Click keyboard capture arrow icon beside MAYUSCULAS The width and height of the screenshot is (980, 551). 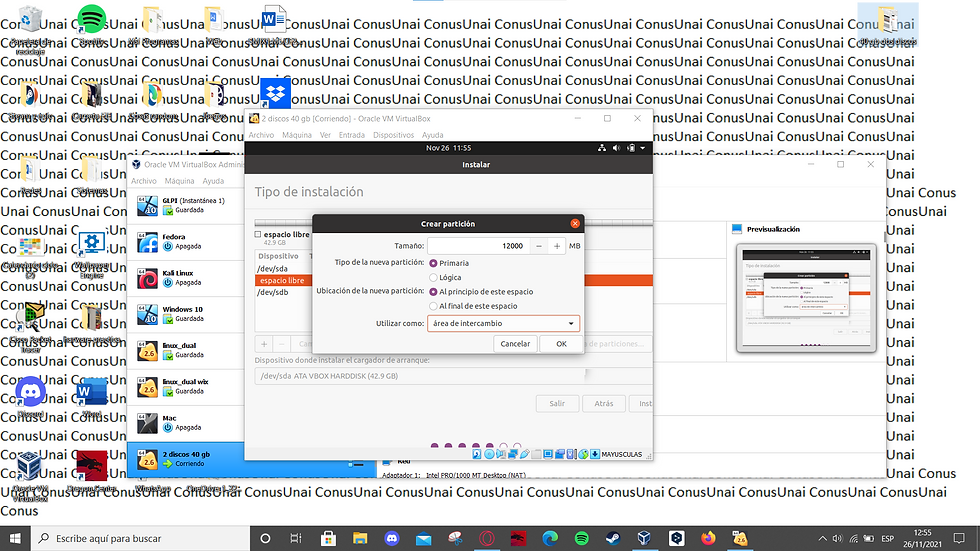coord(595,454)
